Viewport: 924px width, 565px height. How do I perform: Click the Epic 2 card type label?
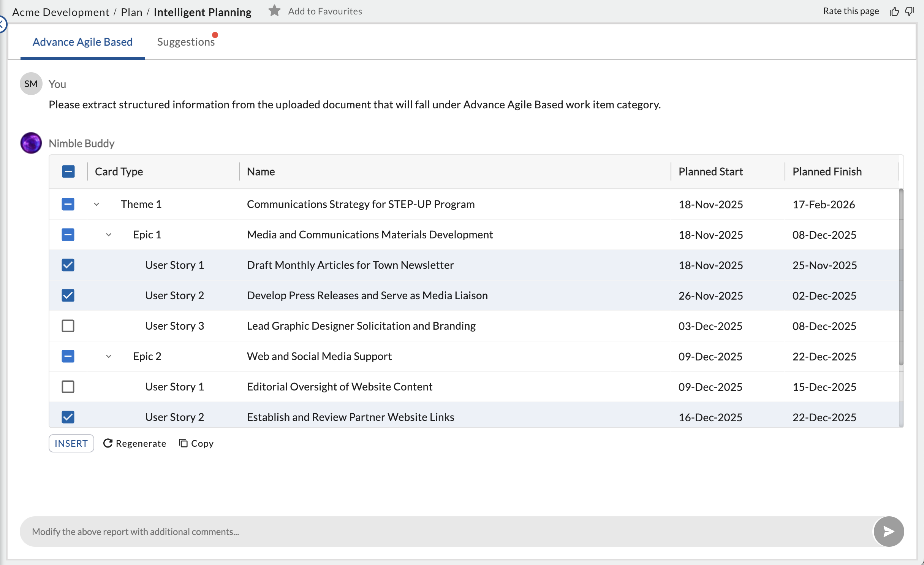(x=147, y=356)
